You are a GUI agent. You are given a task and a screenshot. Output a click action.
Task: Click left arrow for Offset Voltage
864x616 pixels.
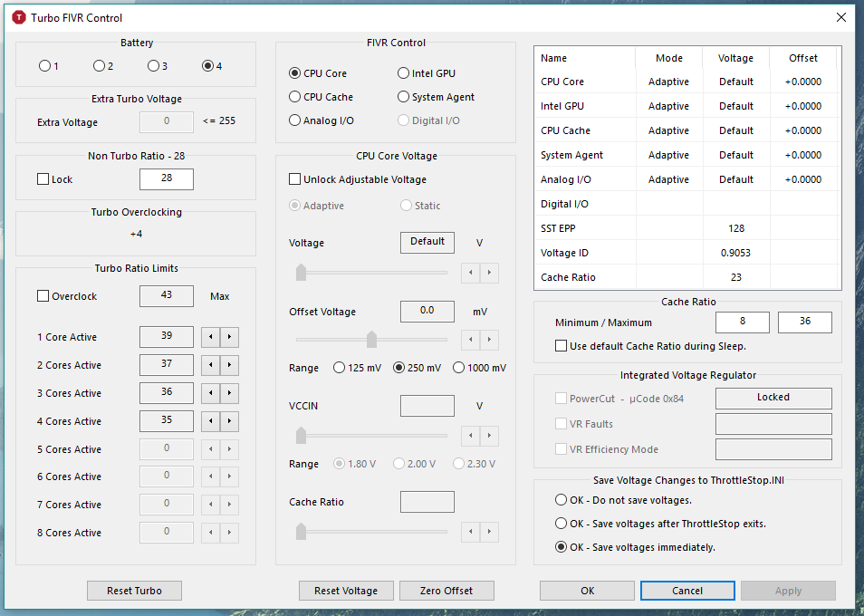471,340
